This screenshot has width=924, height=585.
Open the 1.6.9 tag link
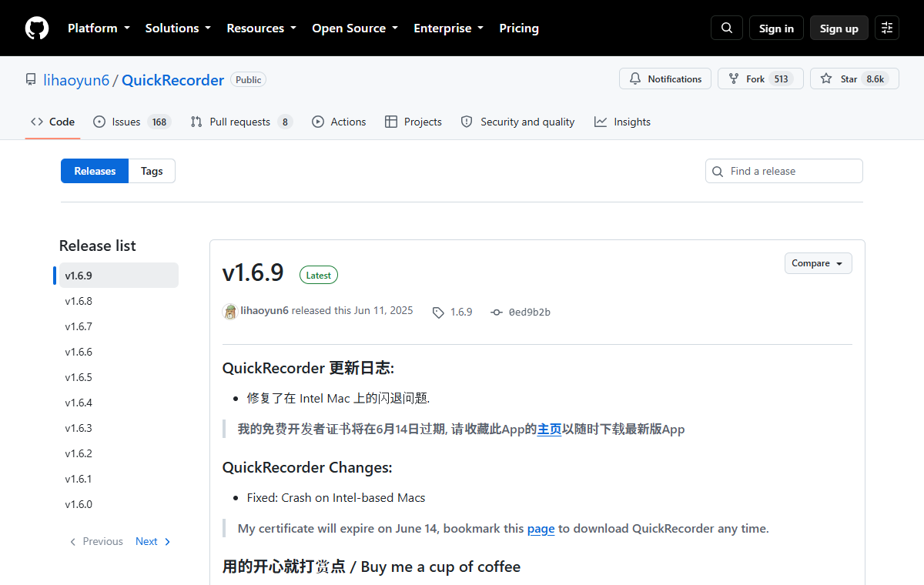pos(461,313)
